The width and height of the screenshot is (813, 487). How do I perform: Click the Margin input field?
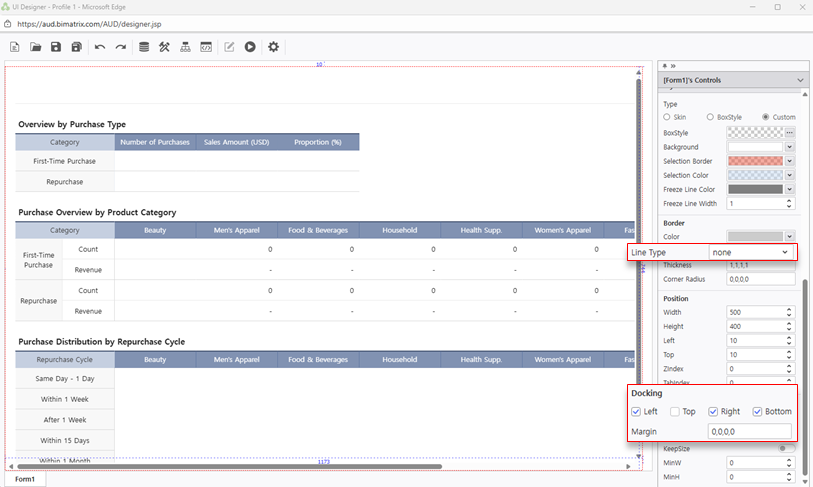749,432
